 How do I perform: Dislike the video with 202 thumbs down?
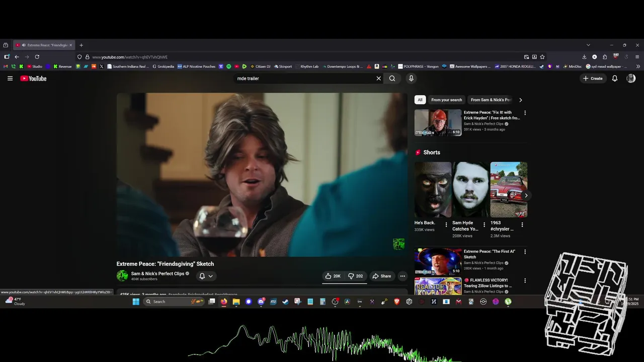click(356, 276)
